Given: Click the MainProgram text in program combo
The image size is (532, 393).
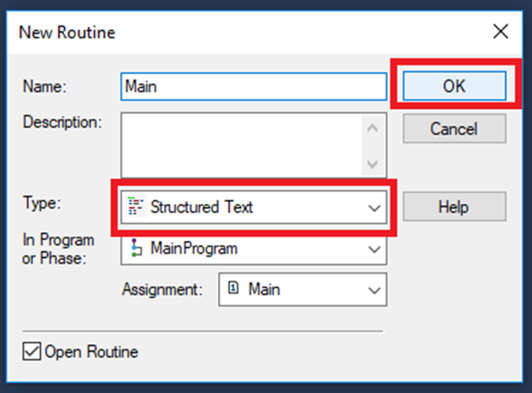Looking at the screenshot, I should click(x=194, y=249).
